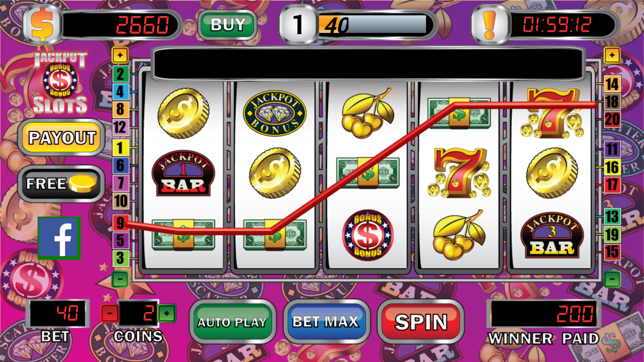Claim the Free coins button
The image size is (644, 362).
(x=62, y=184)
